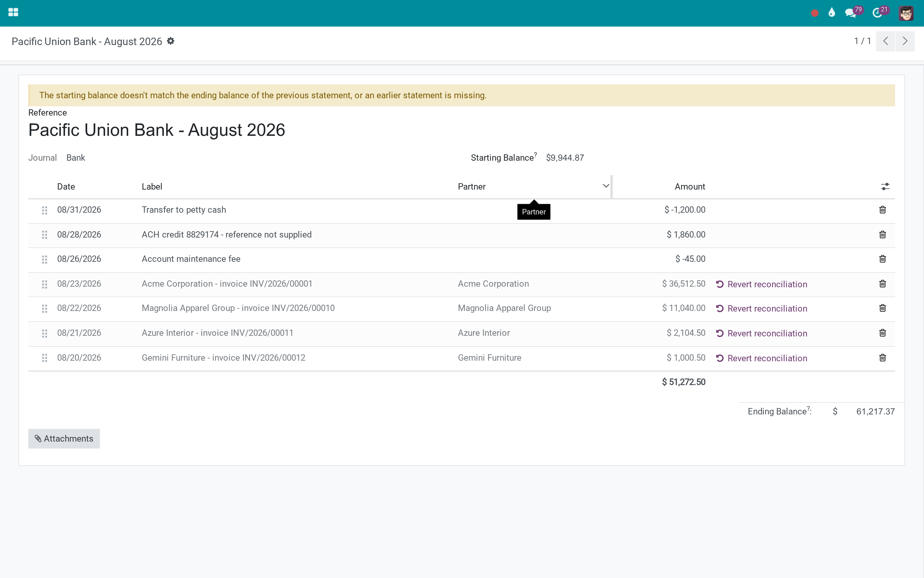This screenshot has height=578, width=924.
Task: Click the record pager 1 / 1
Action: pos(862,41)
